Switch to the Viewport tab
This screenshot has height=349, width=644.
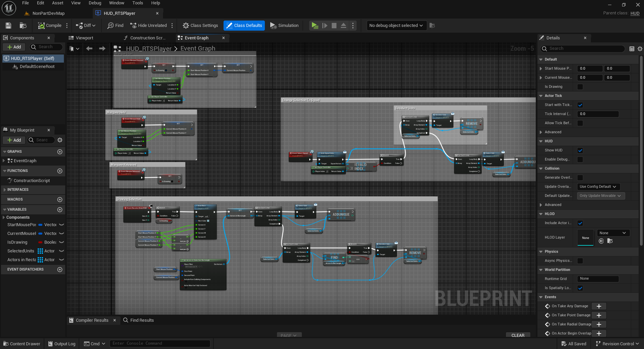tap(81, 38)
